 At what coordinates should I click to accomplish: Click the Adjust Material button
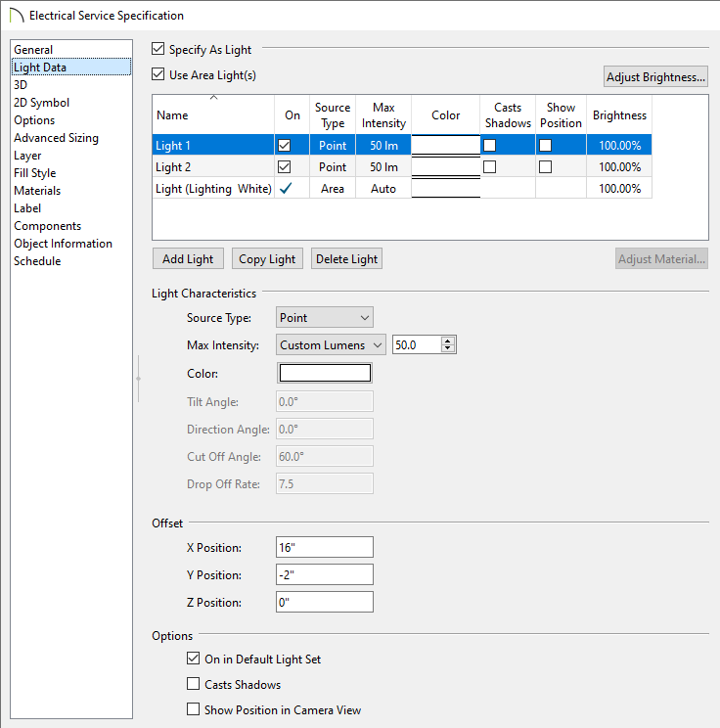point(661,258)
